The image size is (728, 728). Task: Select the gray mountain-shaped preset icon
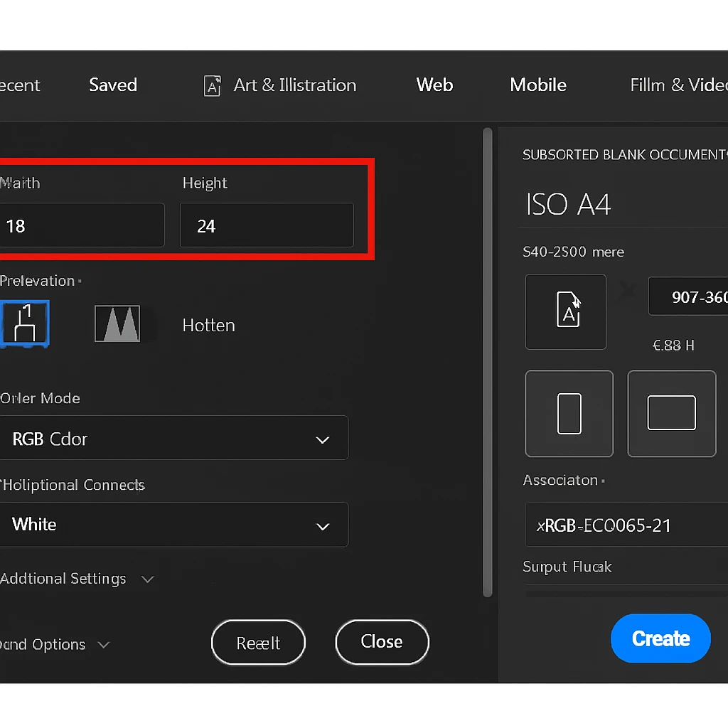[x=117, y=324]
